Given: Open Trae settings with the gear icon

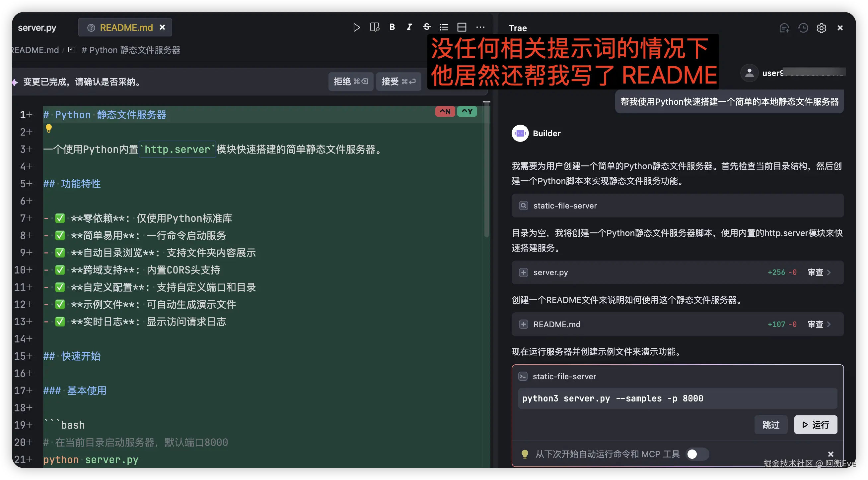Looking at the screenshot, I should (822, 28).
